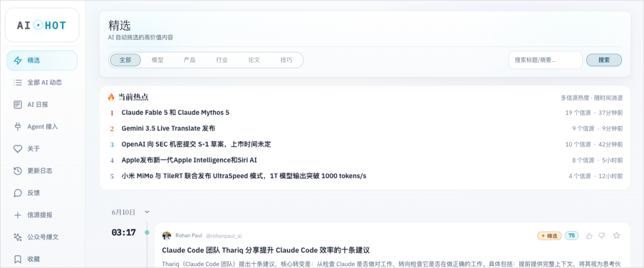Click the speech bubble icon beside 反馈

pos(18,193)
